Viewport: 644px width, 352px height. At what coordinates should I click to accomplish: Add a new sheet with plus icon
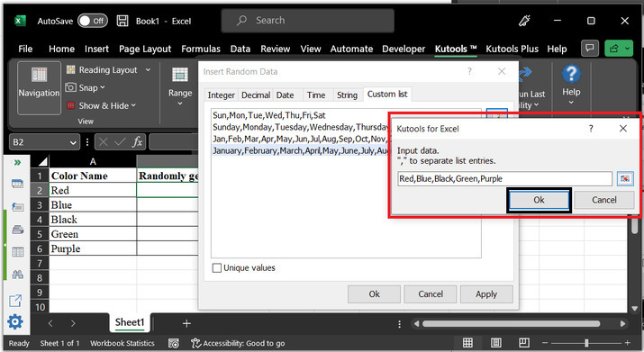pyautogui.click(x=186, y=324)
